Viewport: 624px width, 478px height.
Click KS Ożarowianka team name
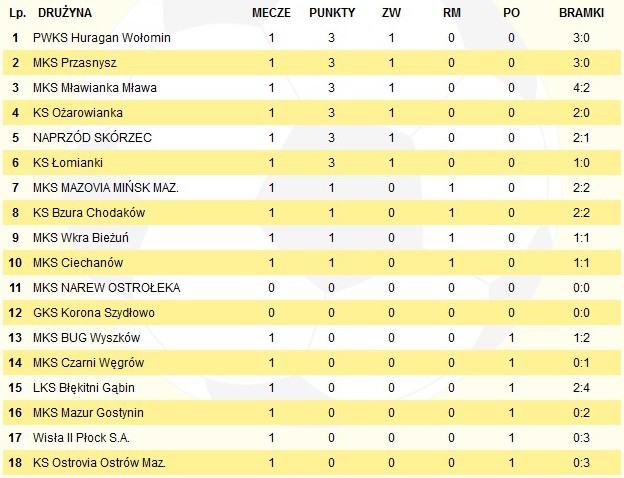(78, 113)
